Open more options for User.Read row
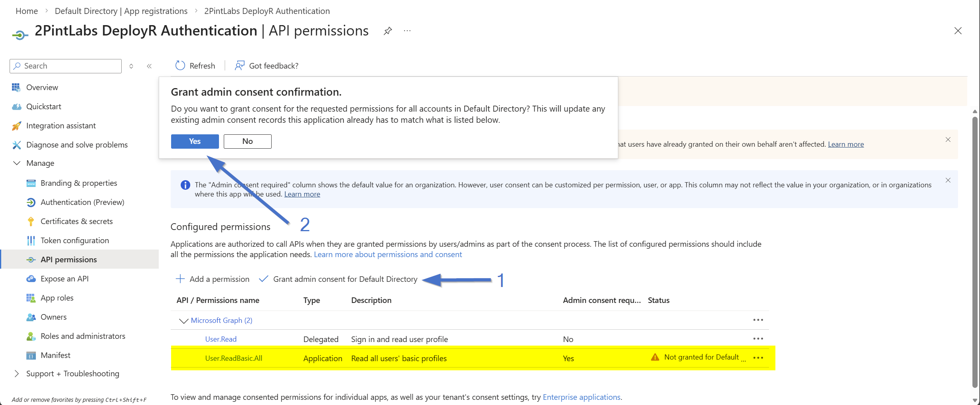Image resolution: width=980 pixels, height=405 pixels. (758, 339)
